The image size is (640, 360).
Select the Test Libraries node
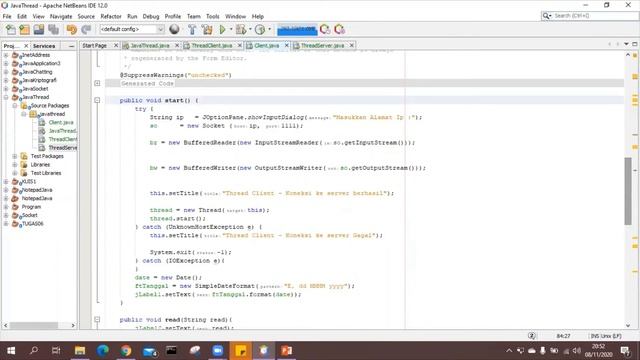(x=46, y=173)
